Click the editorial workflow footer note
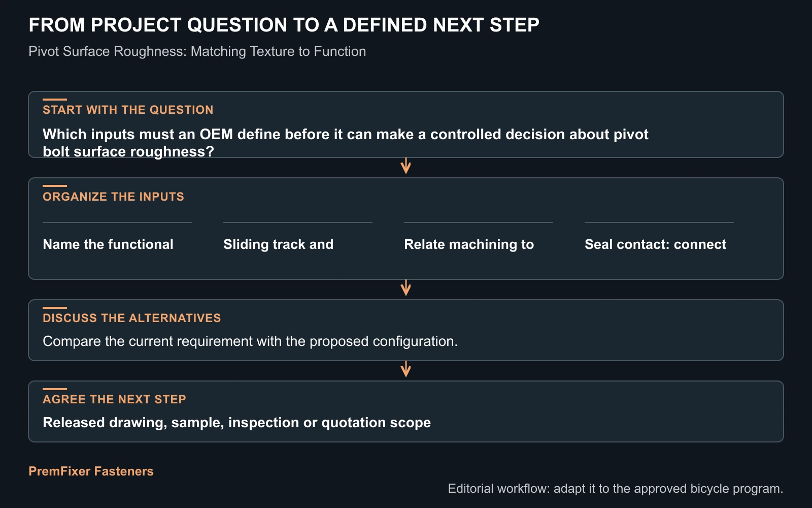812x508 pixels. point(616,489)
